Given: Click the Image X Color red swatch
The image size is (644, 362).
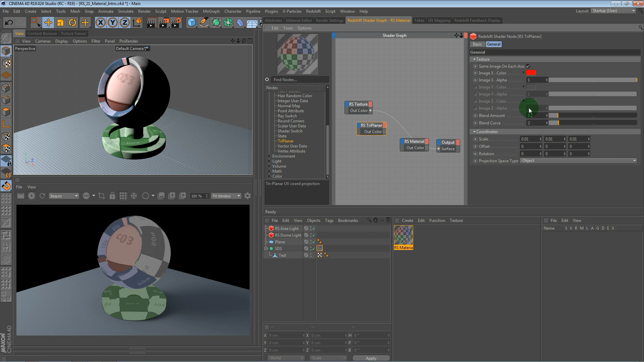Looking at the screenshot, I should (531, 73).
